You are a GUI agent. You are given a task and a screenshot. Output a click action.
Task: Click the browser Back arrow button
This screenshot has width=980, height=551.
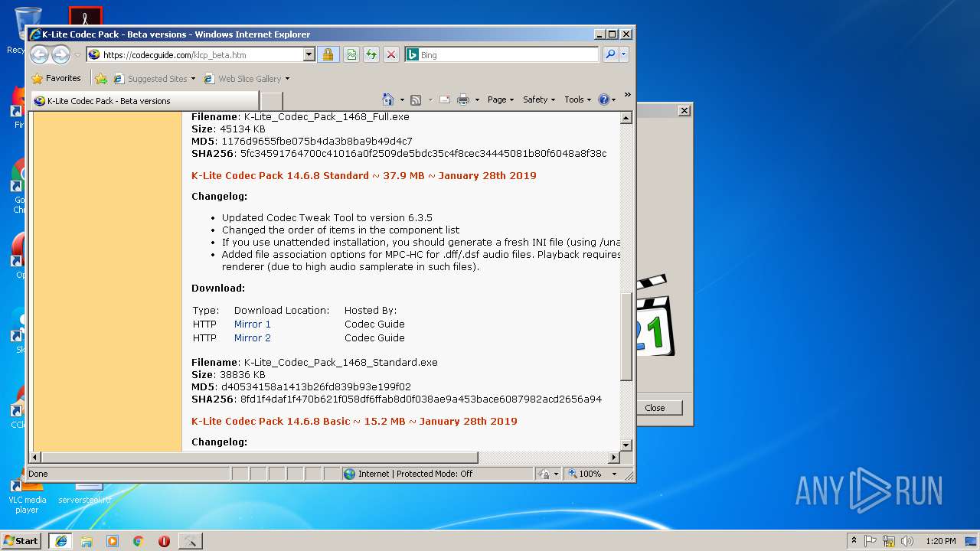coord(39,54)
